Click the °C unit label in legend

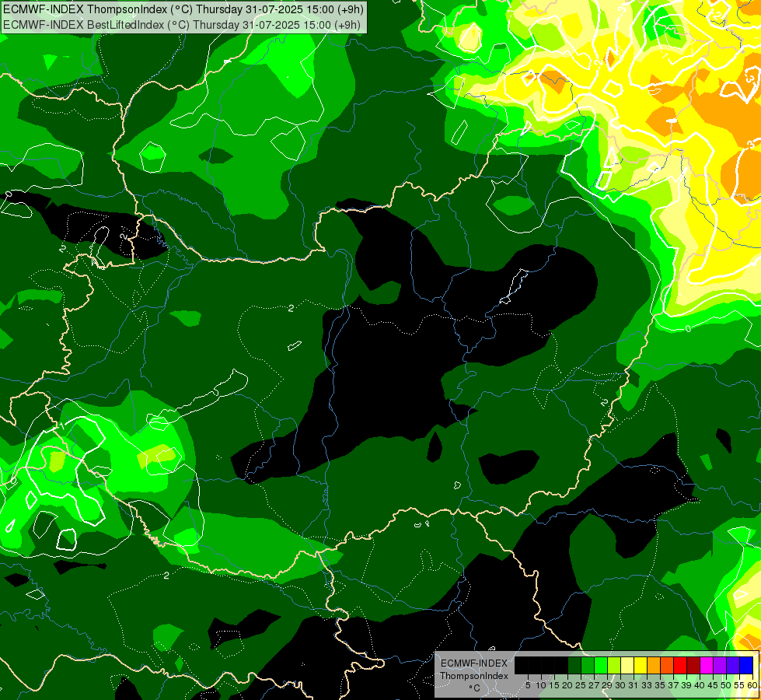[x=474, y=688]
